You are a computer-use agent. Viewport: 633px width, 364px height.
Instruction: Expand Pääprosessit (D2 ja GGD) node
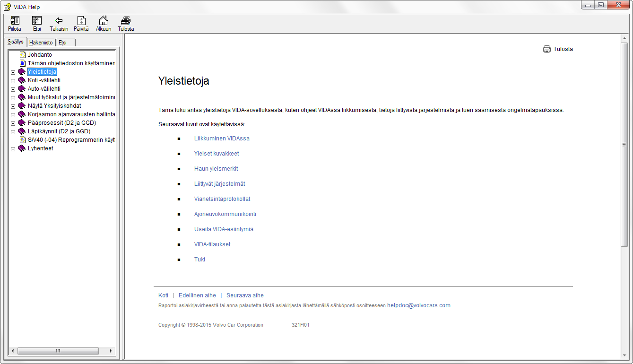coord(13,123)
